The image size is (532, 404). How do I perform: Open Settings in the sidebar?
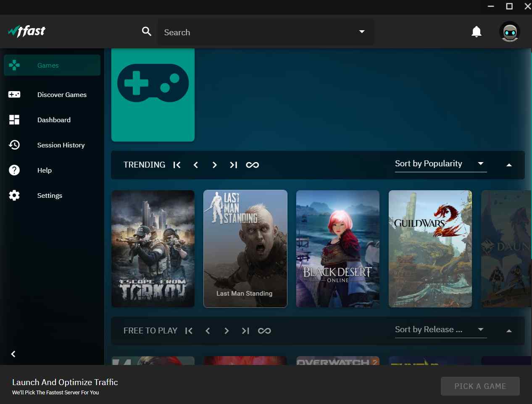52,195
